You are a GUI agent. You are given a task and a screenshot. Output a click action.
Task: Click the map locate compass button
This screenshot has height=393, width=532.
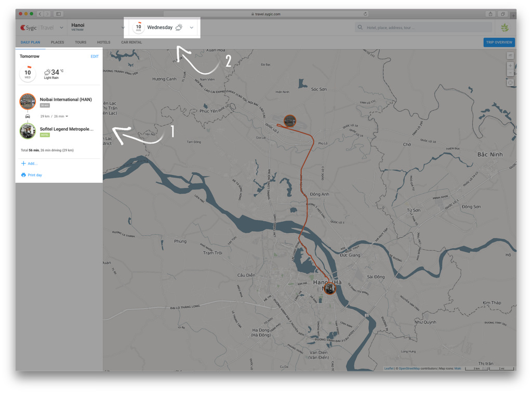[510, 83]
